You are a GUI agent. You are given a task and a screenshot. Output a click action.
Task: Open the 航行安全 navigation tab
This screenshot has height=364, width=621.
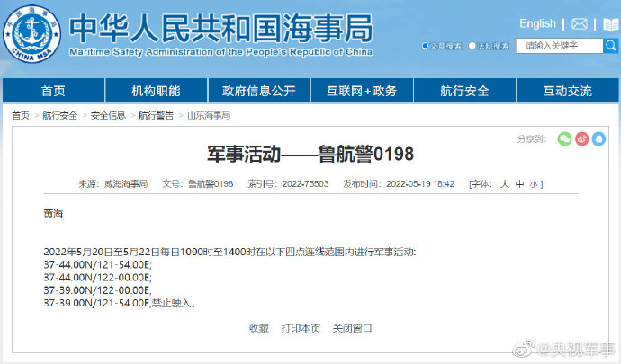click(x=464, y=91)
